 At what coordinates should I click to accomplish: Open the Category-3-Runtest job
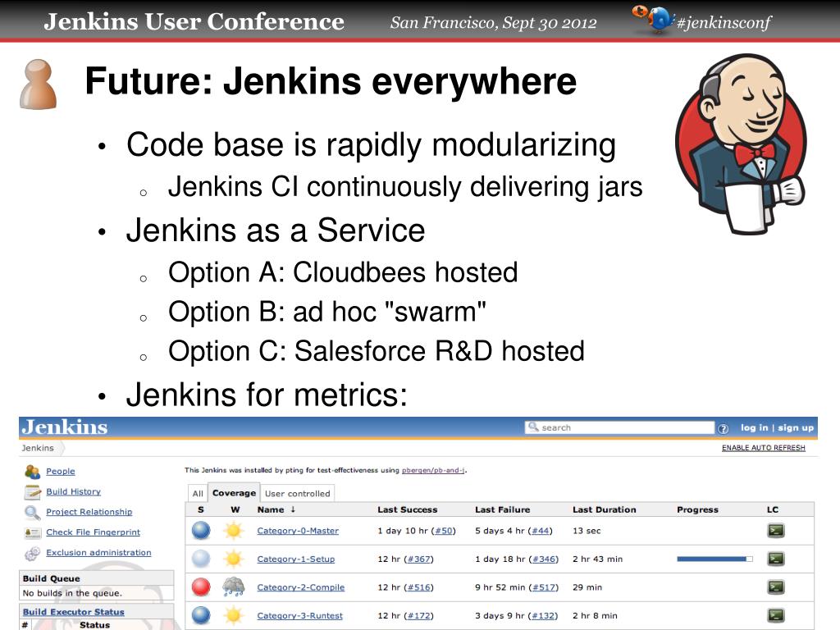pos(300,616)
